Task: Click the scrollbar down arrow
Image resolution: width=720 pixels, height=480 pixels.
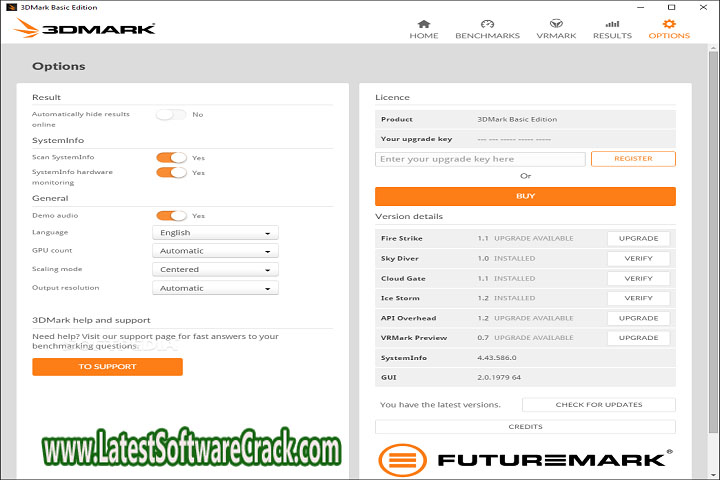Action: click(713, 475)
